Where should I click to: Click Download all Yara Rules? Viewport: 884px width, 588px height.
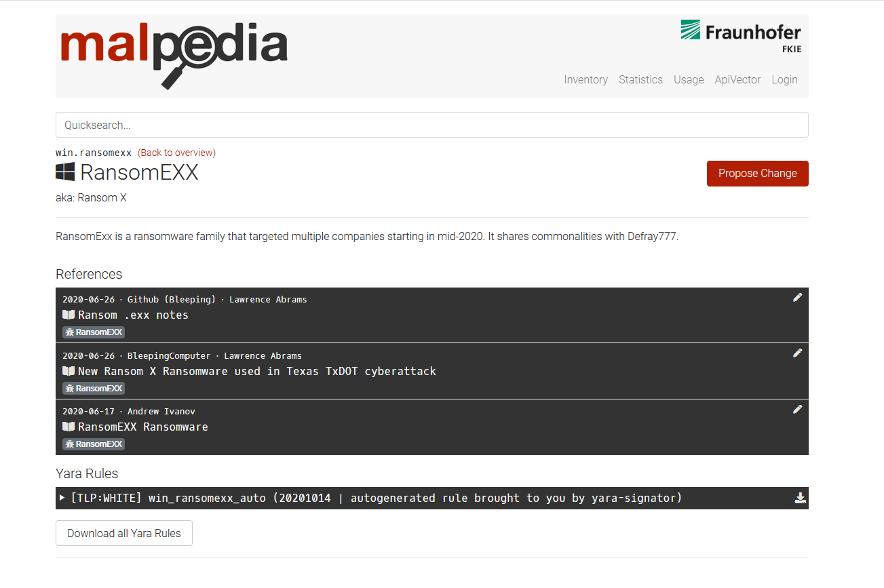[123, 533]
